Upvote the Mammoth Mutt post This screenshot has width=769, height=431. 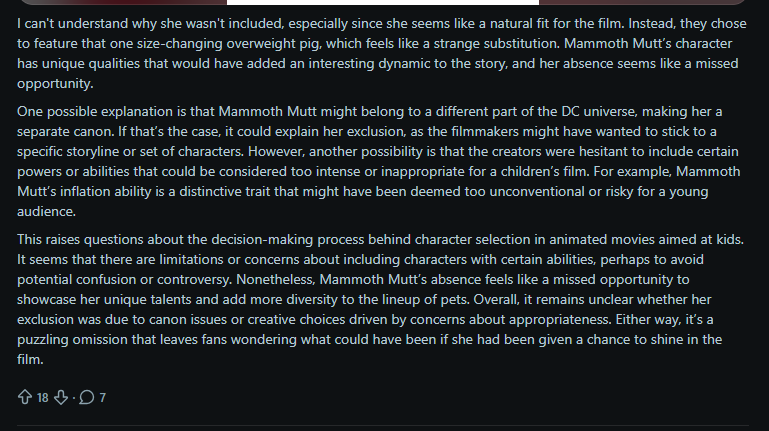[x=25, y=397]
